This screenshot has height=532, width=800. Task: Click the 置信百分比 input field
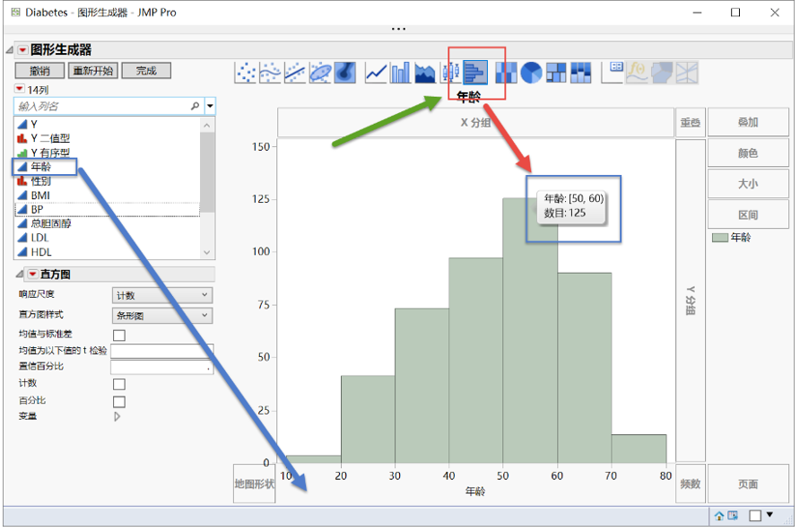point(161,367)
